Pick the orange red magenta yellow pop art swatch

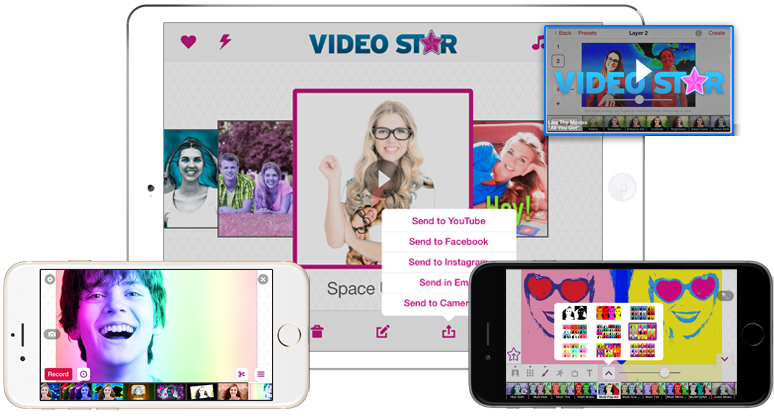point(608,312)
